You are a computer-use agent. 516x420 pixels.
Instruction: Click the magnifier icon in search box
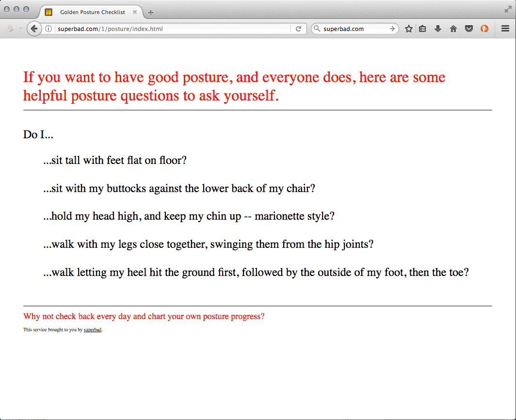tap(317, 29)
